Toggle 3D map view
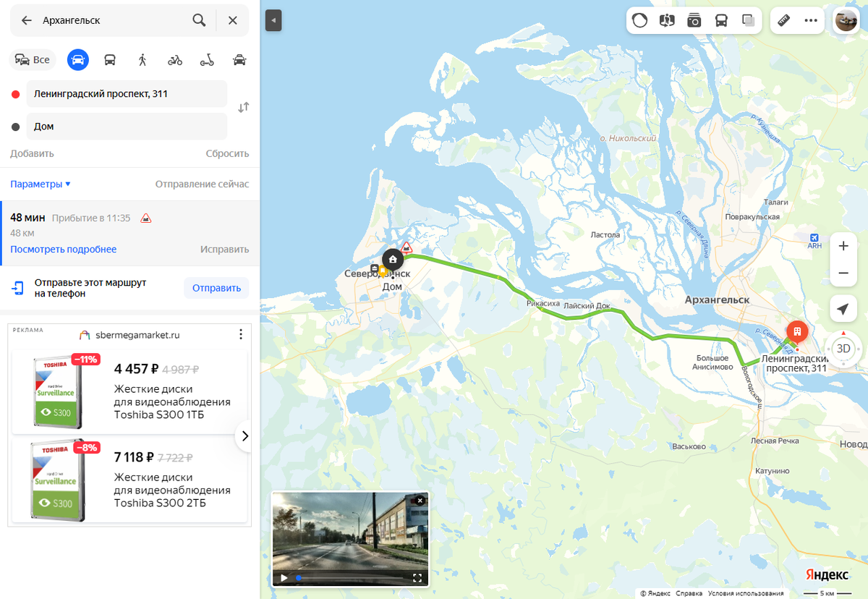This screenshot has width=868, height=599. click(843, 349)
